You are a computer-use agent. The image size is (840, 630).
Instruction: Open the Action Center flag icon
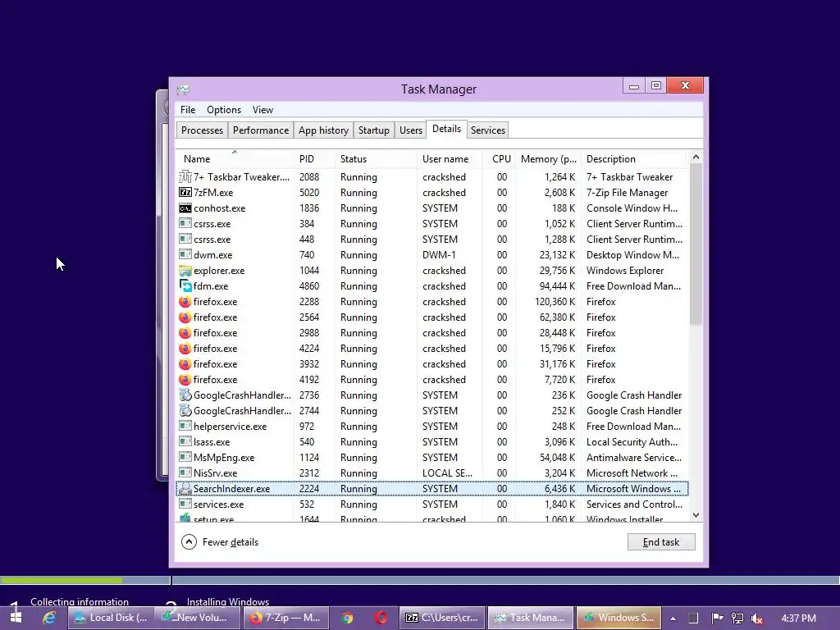(717, 619)
